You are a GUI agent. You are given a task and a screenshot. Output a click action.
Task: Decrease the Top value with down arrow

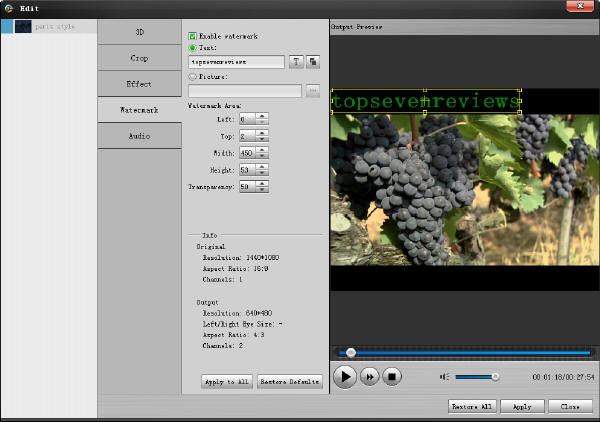click(x=262, y=139)
